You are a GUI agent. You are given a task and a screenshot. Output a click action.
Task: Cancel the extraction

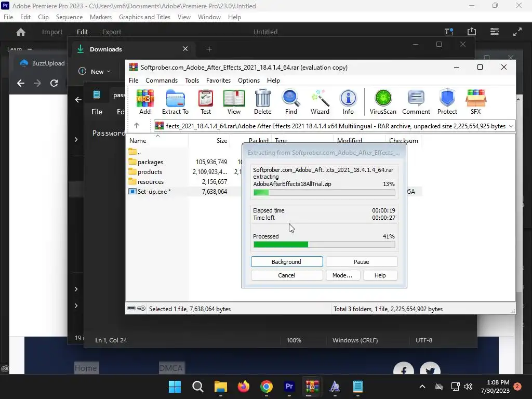point(287,275)
